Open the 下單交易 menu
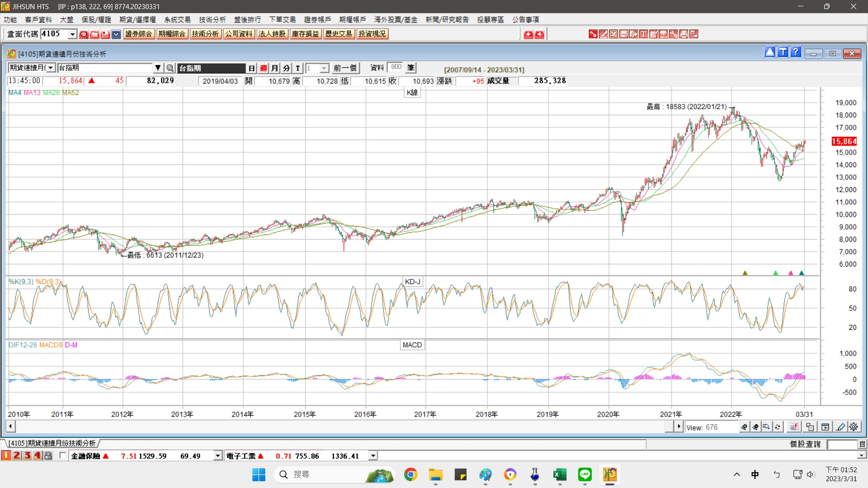 click(x=282, y=19)
